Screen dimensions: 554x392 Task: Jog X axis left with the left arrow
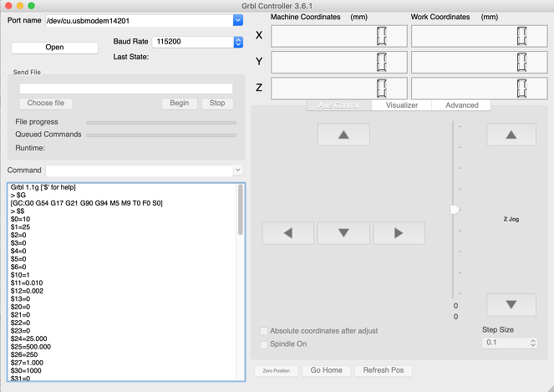287,233
